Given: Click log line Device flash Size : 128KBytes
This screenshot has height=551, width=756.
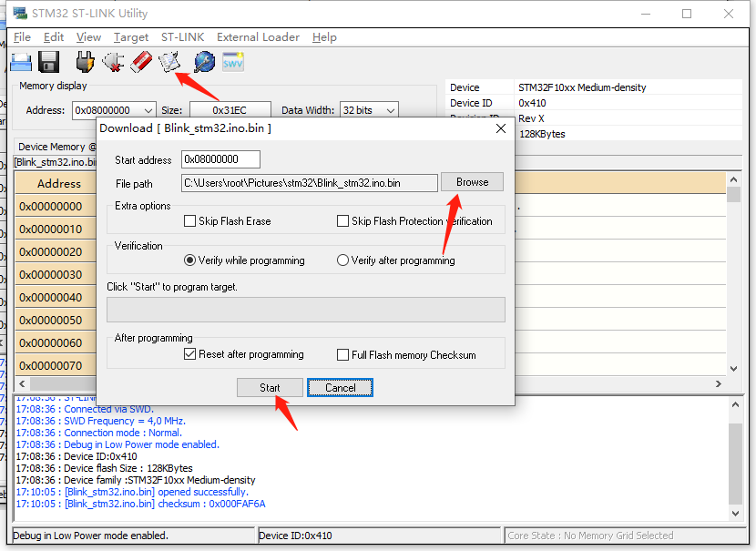Looking at the screenshot, I should pyautogui.click(x=104, y=468).
